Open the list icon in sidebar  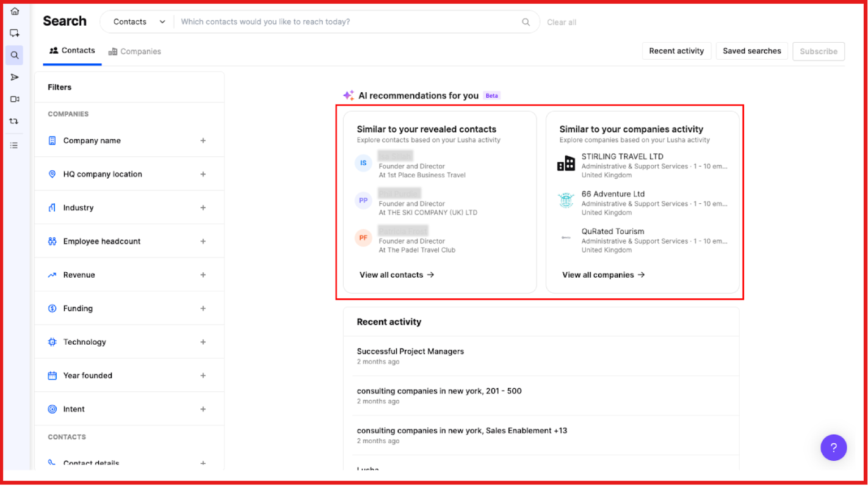pyautogui.click(x=15, y=145)
